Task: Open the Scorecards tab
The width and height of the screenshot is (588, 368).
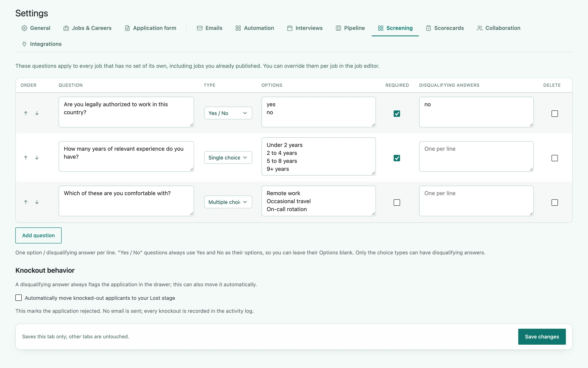Action: point(445,28)
